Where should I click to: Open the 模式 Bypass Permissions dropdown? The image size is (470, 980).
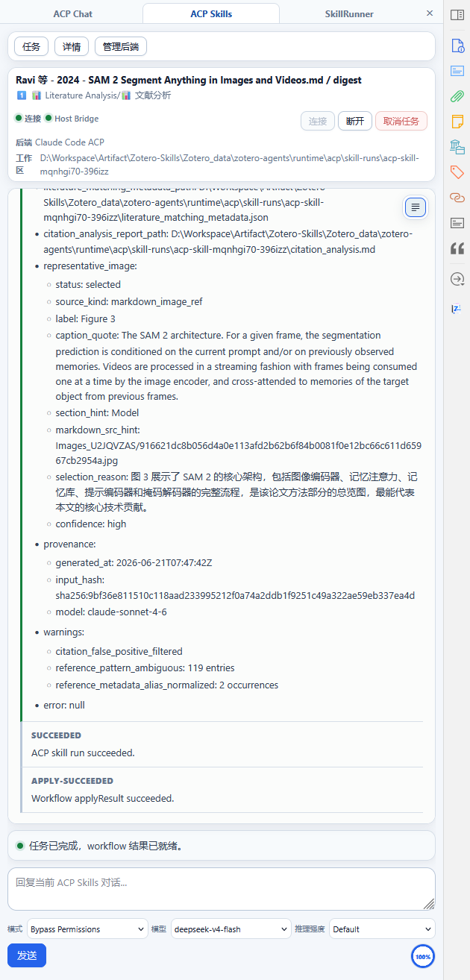tap(87, 929)
